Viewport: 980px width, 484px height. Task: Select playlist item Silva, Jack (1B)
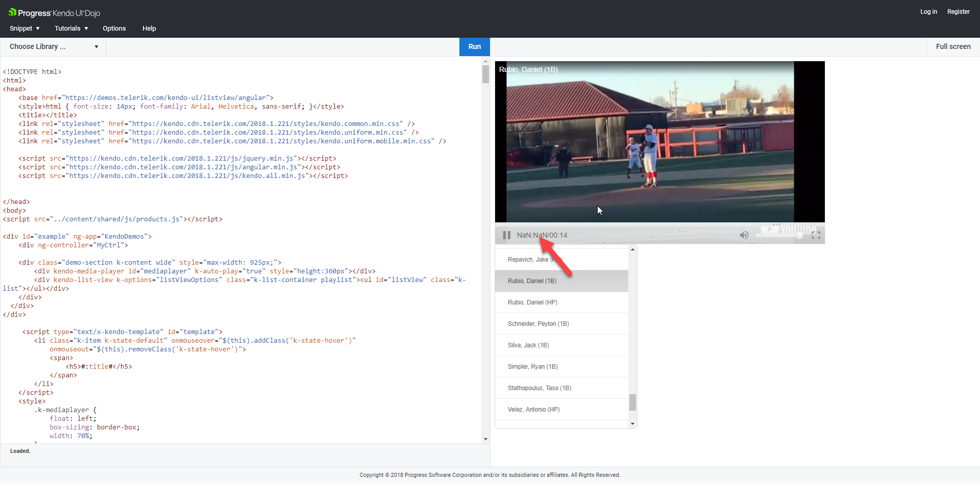pos(561,345)
